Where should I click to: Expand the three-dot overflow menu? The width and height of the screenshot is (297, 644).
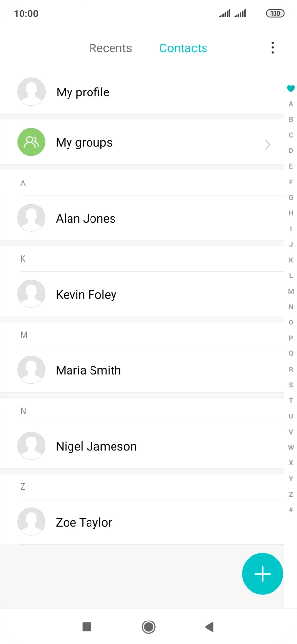point(272,47)
